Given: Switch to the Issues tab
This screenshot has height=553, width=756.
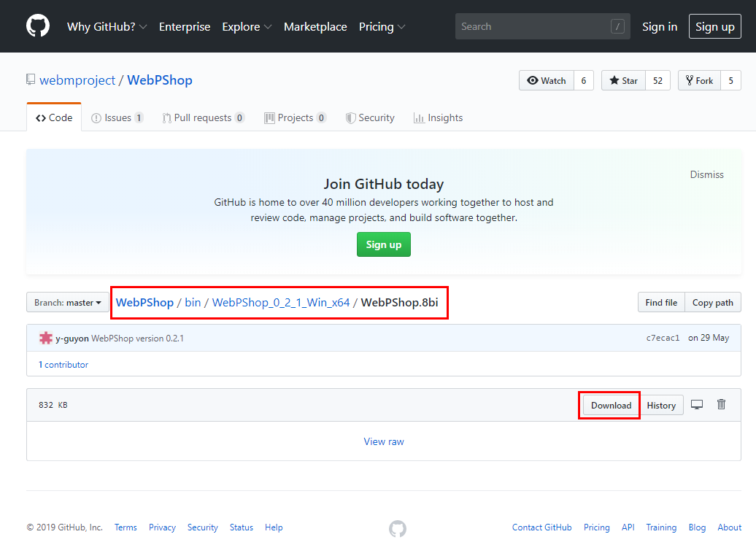Looking at the screenshot, I should tap(117, 117).
